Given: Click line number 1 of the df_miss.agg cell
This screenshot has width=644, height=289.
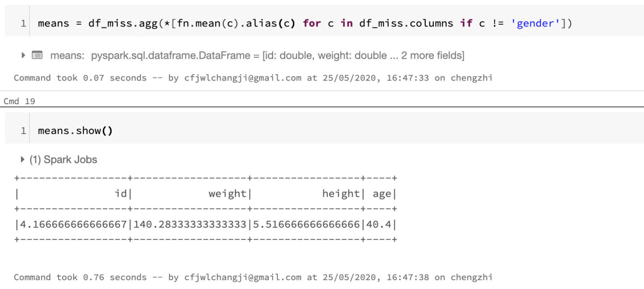Looking at the screenshot, I should coord(23,23).
